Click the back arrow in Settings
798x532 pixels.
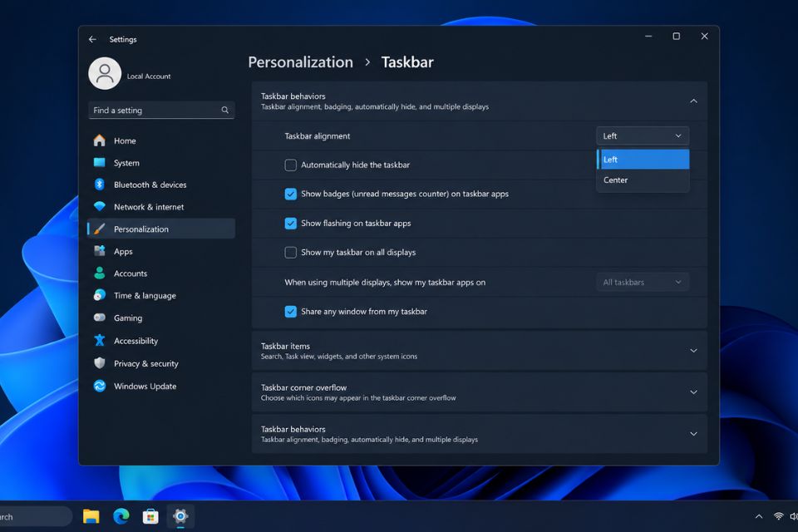point(92,39)
